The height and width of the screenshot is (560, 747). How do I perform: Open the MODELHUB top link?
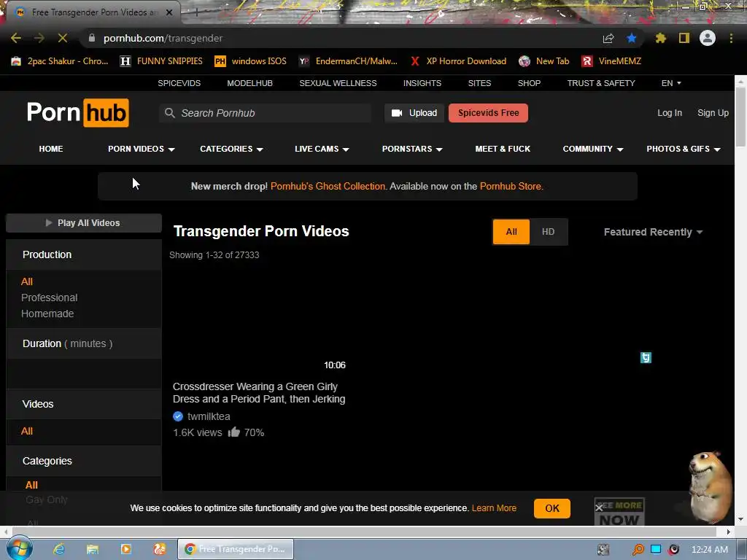click(249, 83)
